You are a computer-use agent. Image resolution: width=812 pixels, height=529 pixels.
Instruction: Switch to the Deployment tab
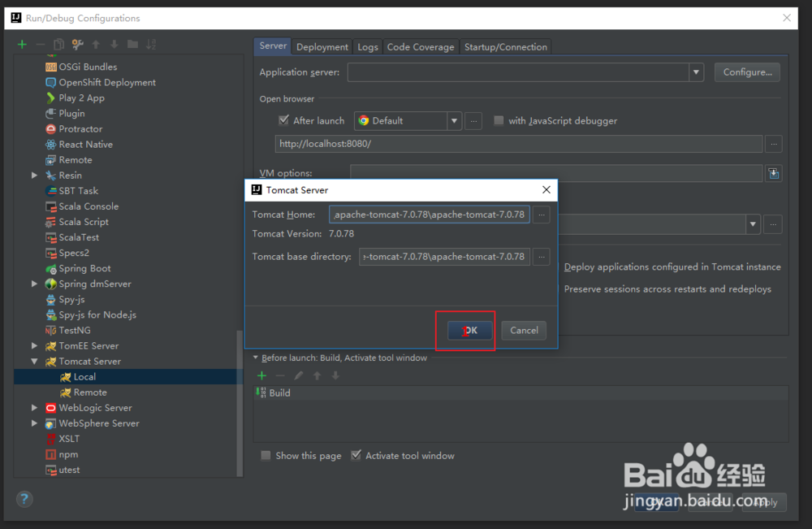[x=322, y=47]
